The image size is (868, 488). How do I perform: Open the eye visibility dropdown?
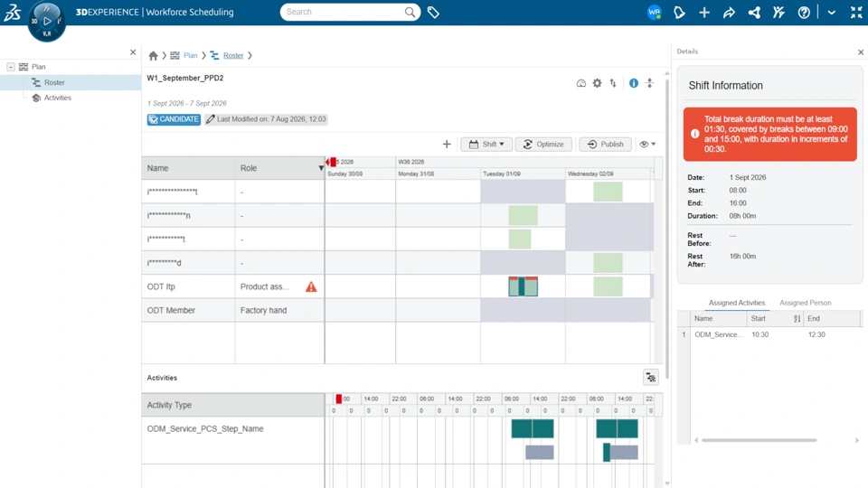coord(647,145)
